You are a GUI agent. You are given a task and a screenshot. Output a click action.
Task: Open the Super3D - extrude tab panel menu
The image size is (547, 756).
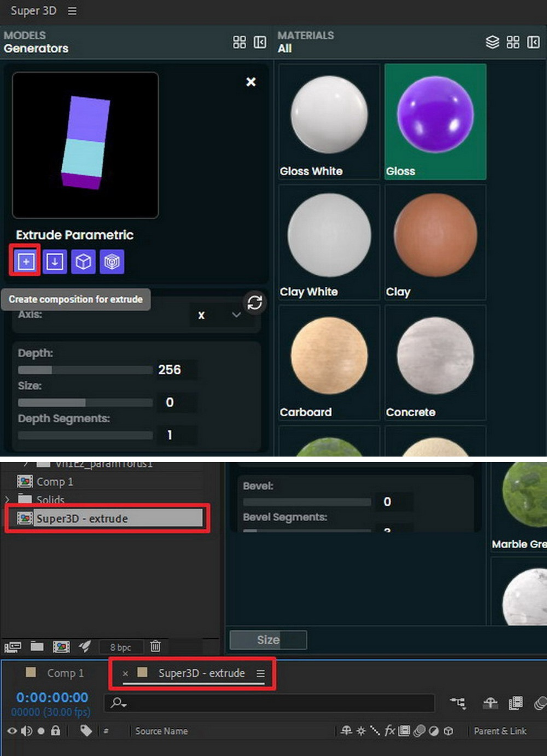261,673
